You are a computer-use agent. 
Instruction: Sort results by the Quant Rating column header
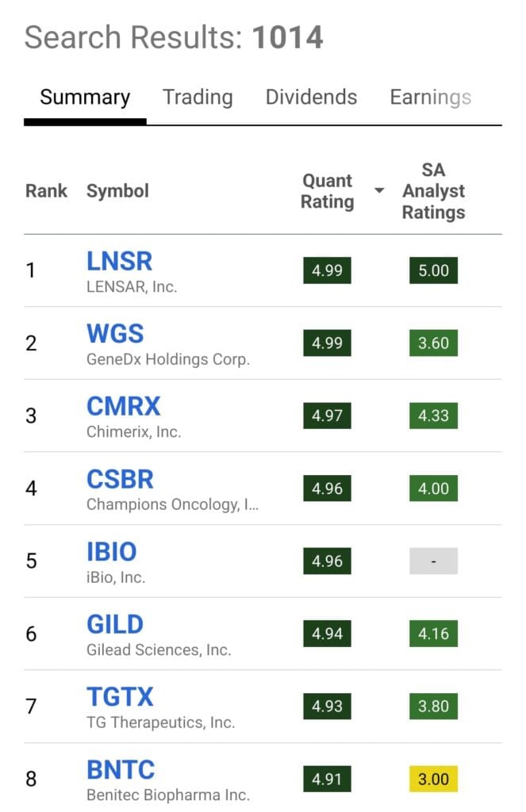tap(327, 191)
